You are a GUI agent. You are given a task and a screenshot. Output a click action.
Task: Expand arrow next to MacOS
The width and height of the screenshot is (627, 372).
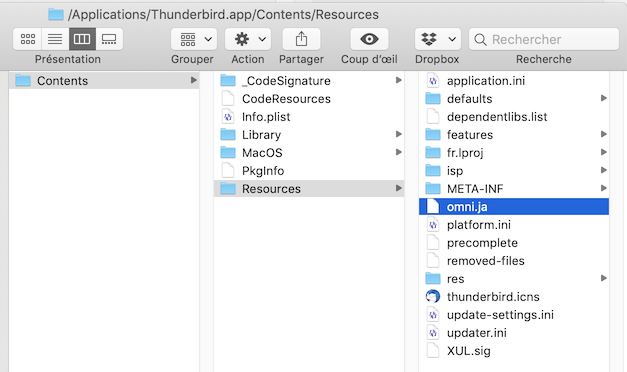(399, 152)
